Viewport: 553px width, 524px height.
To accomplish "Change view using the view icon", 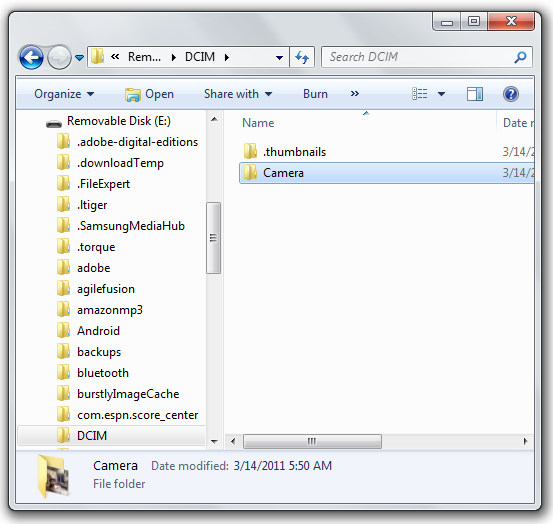I will click(420, 94).
